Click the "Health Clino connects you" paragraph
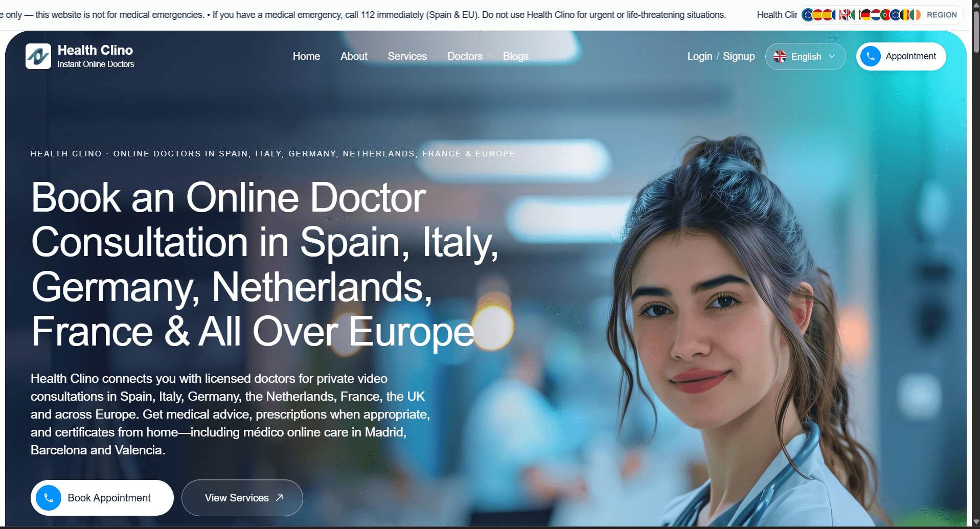This screenshot has height=529, width=980. [230, 414]
